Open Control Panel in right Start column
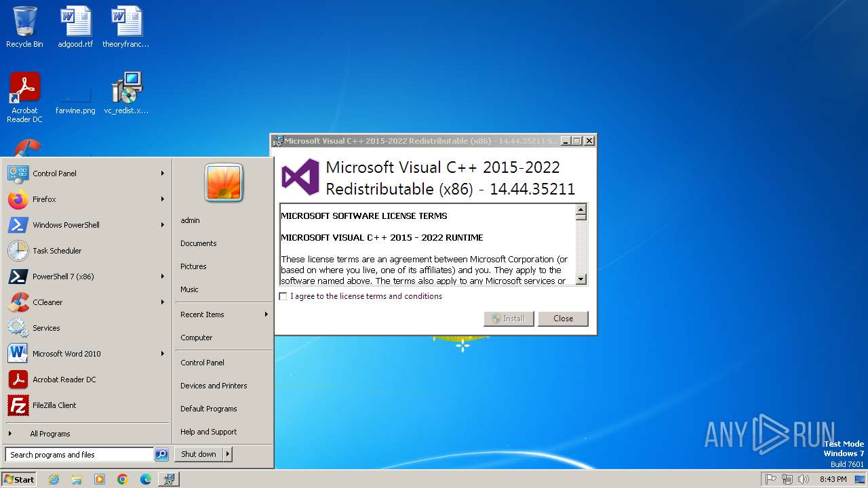The image size is (868, 488). tap(224, 363)
